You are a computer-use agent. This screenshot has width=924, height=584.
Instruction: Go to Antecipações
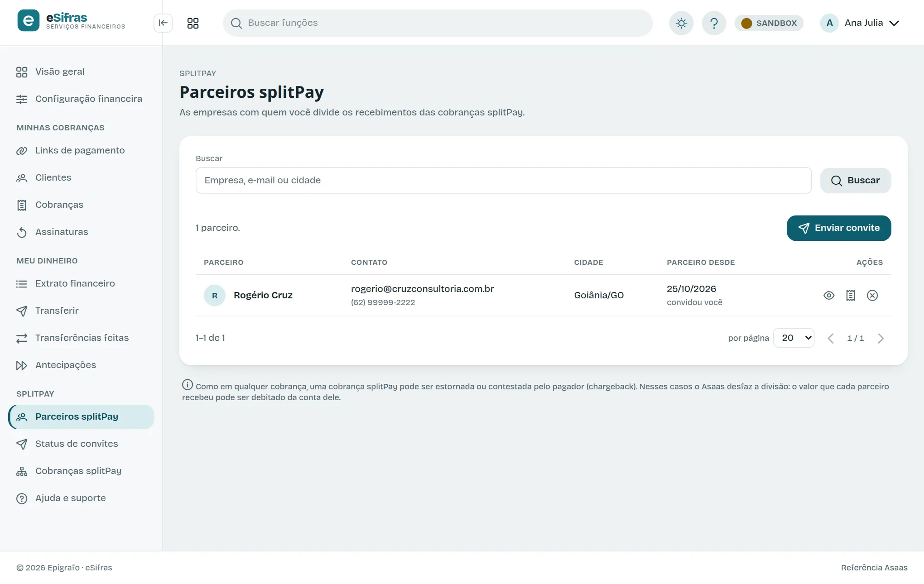click(81, 365)
